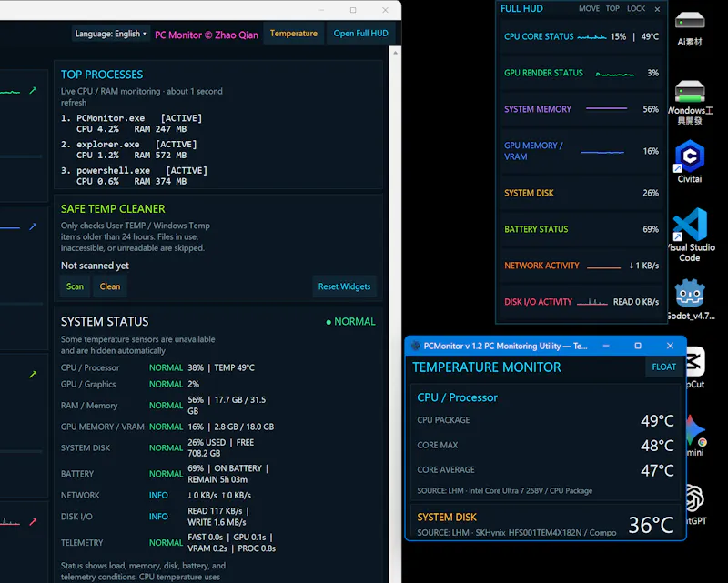Viewport: 728px width, 583px height.
Task: Minimize the Temperature Monitor window
Action: (606, 346)
